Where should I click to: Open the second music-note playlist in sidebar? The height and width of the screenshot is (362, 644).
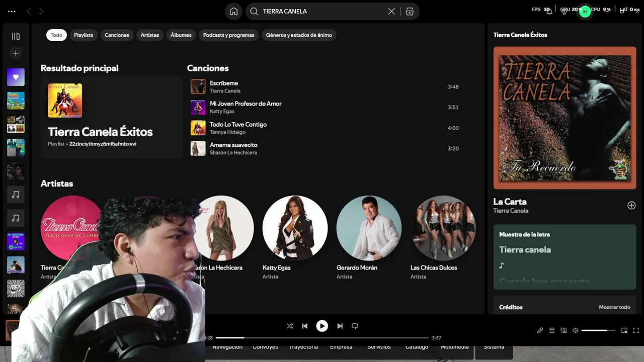click(x=16, y=218)
